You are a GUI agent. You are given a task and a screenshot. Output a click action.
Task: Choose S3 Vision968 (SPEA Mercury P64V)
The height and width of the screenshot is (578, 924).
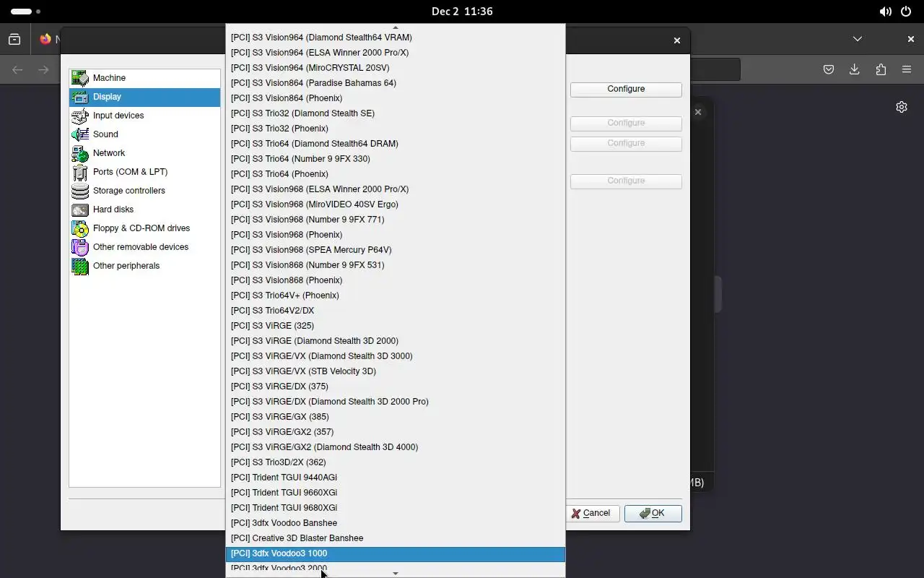tap(395, 250)
